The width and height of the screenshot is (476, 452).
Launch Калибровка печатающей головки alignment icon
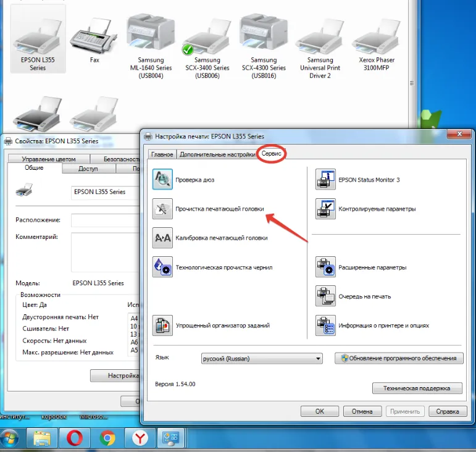click(162, 238)
